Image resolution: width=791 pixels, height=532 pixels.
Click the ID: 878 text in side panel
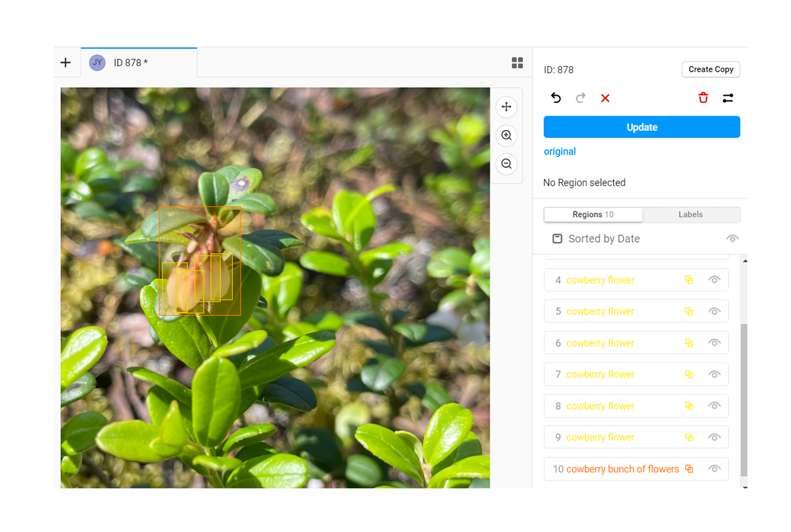coord(558,70)
